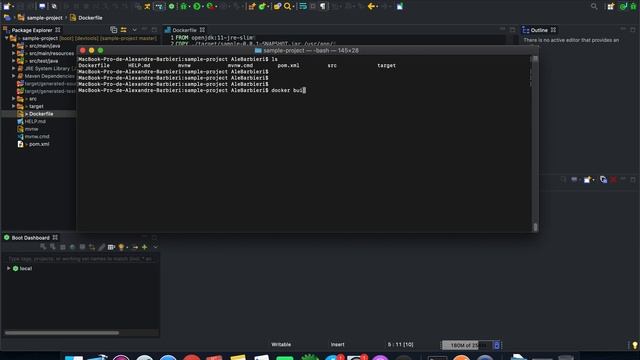640x360 pixels.
Task: Click Collapse All icon in Package Explorer
Action: (x=113, y=30)
